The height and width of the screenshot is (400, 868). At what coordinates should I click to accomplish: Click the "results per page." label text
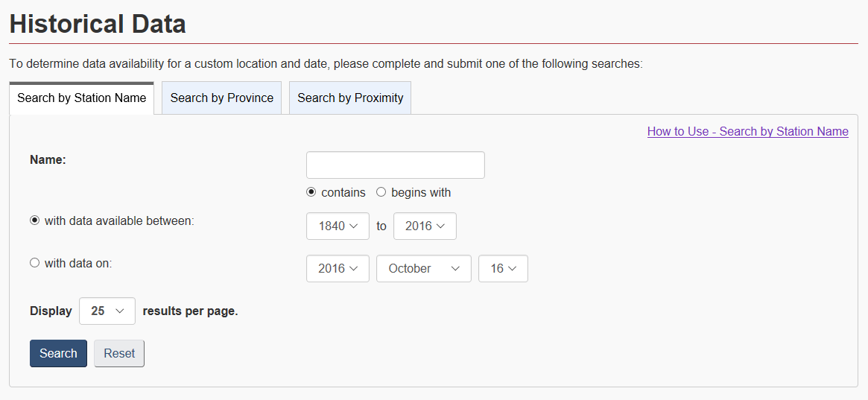point(190,311)
